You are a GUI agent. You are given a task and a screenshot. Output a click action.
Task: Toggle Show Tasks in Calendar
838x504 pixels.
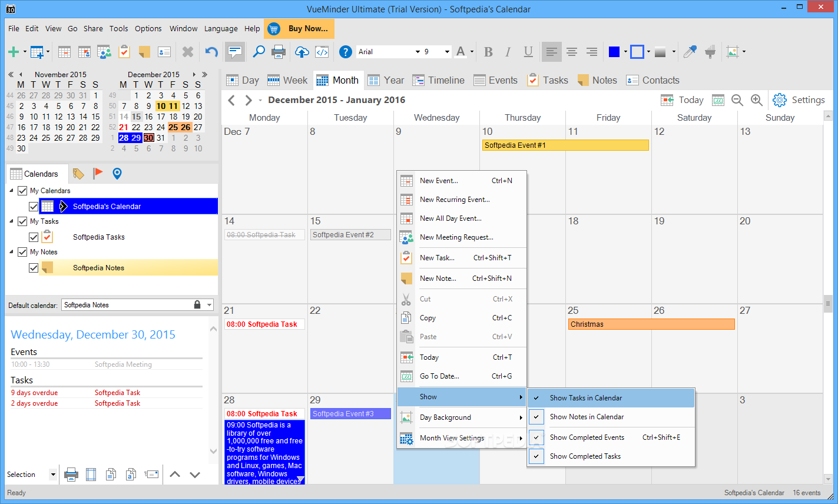pyautogui.click(x=611, y=398)
